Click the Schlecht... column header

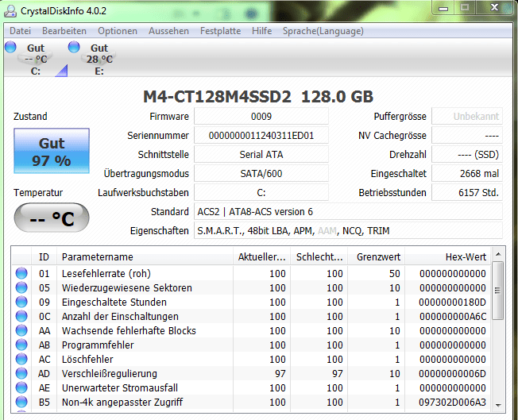[x=319, y=257]
